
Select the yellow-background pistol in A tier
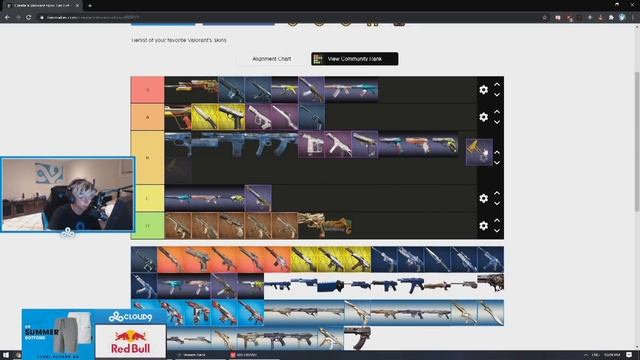pos(231,117)
